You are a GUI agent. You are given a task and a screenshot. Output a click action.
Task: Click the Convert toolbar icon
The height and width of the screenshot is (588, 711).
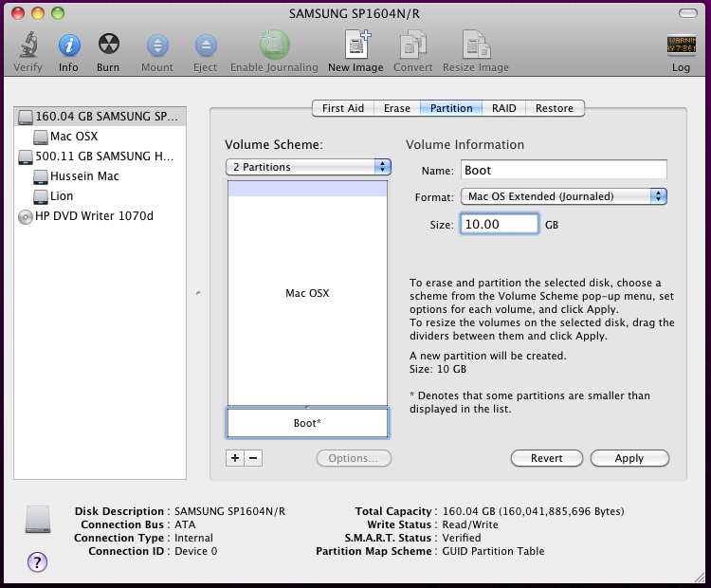pyautogui.click(x=412, y=45)
